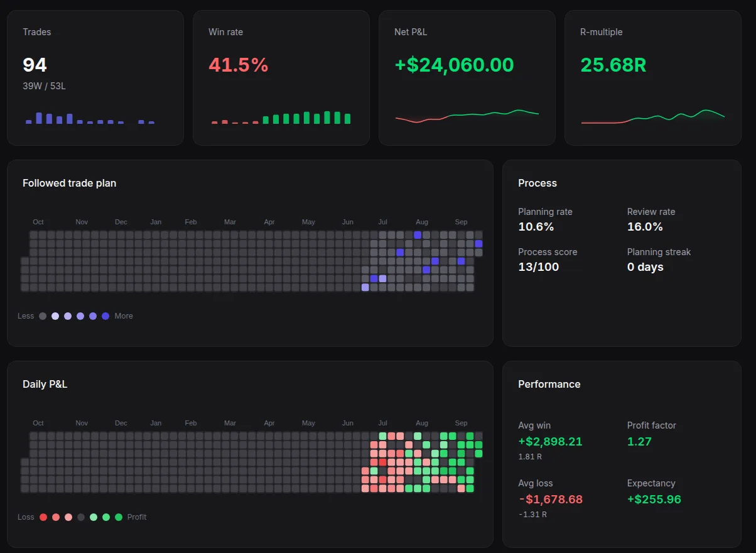Click the darkest red dot beside Loss
756x553 pixels.
[x=43, y=517]
